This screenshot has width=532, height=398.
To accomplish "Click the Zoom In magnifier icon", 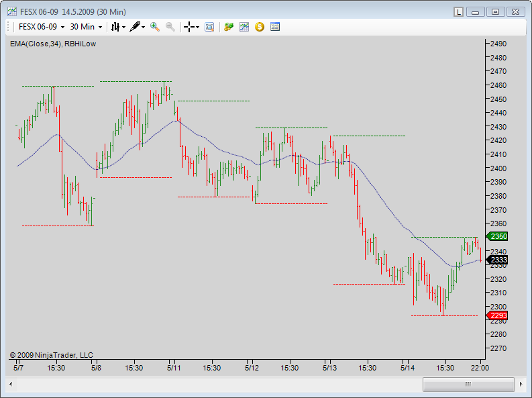I will (155, 27).
